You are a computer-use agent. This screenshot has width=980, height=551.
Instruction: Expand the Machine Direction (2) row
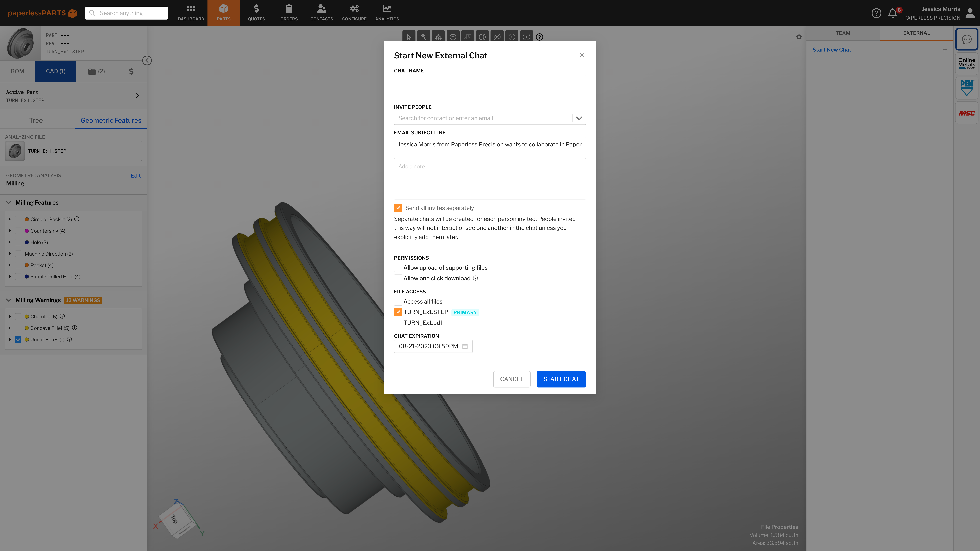[10, 254]
